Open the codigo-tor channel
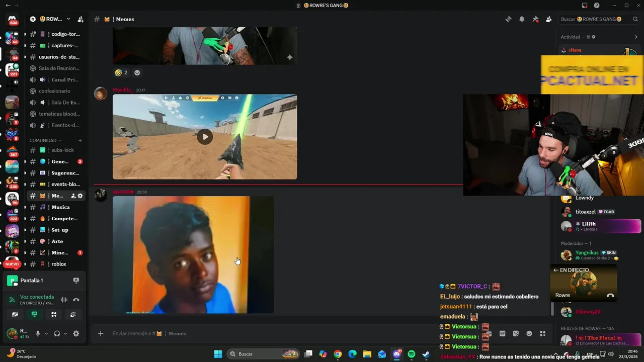This screenshot has height=362, width=644. click(x=56, y=34)
